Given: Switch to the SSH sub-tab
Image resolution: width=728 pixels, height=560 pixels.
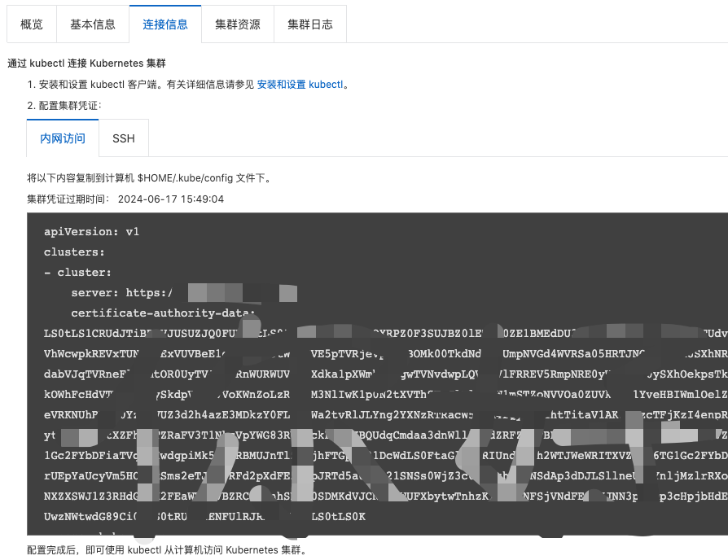Looking at the screenshot, I should click(x=124, y=138).
